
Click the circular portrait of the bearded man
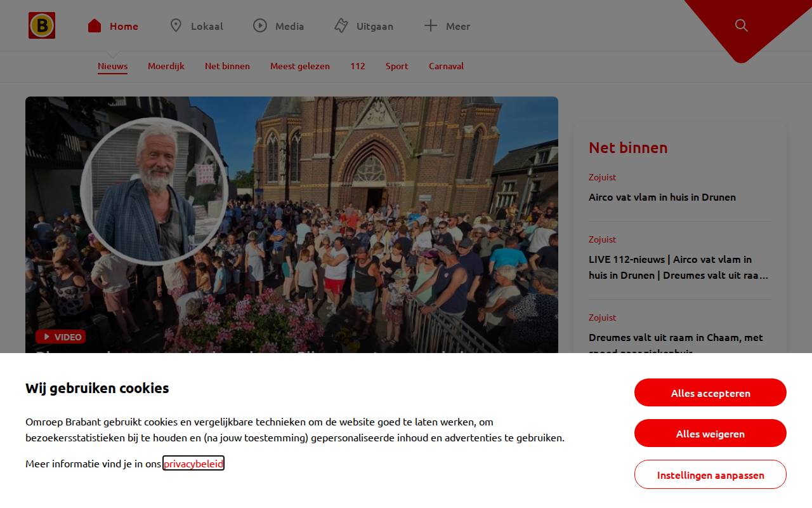coord(154,191)
